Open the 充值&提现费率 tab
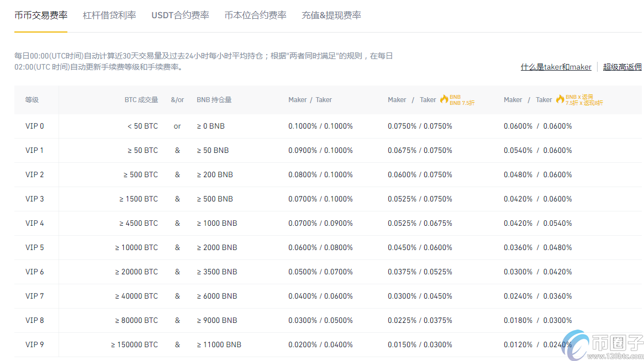Image resolution: width=644 pixels, height=361 pixels. 330,15
